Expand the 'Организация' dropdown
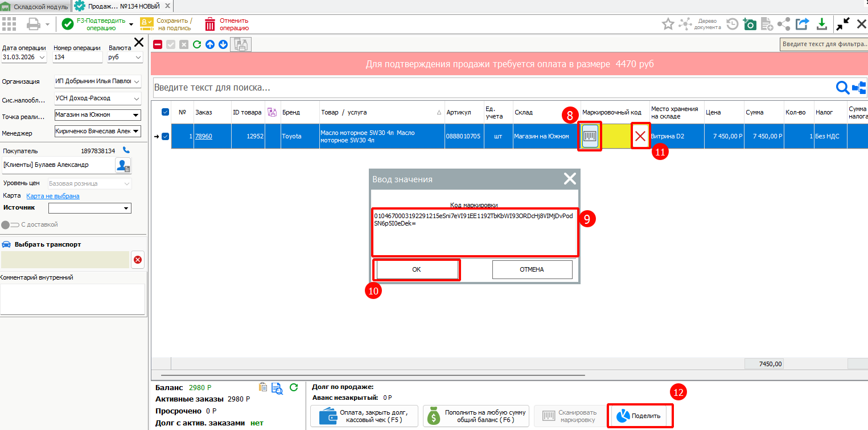The height and width of the screenshot is (430, 868). (x=135, y=81)
